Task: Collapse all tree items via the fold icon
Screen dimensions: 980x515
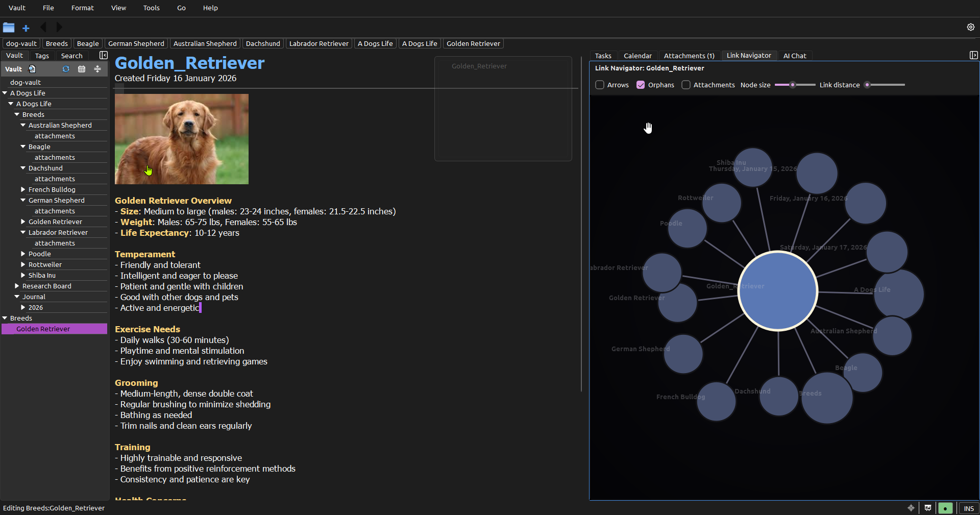Action: click(x=97, y=69)
